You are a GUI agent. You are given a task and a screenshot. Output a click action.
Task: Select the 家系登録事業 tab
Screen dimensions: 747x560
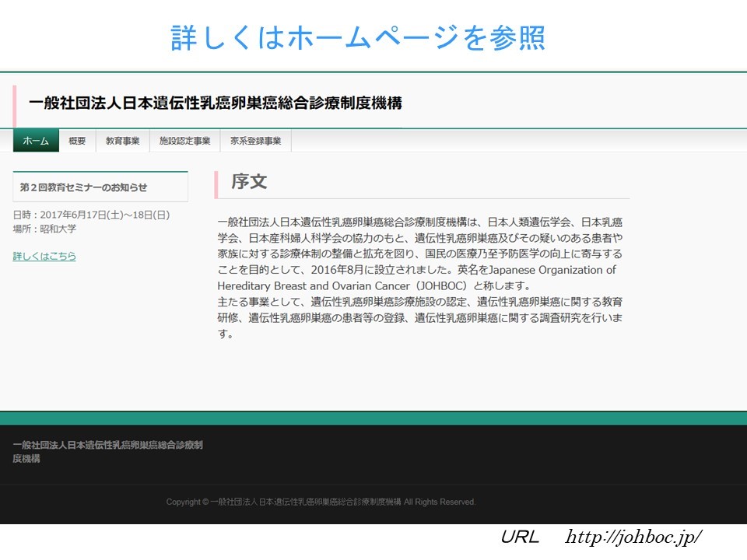click(255, 141)
